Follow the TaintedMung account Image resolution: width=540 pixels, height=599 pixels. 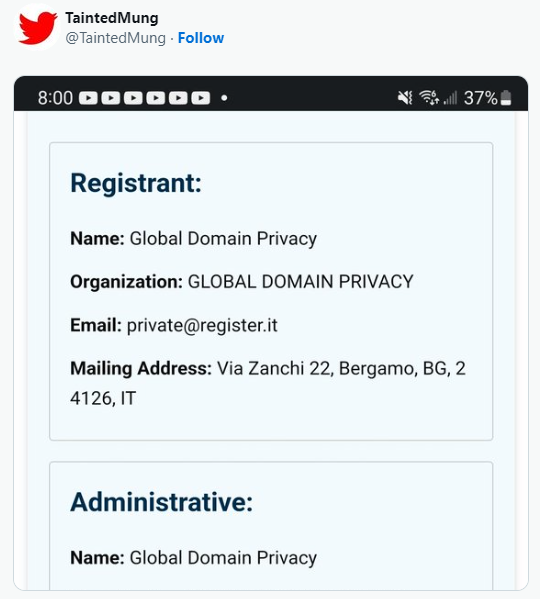point(201,38)
